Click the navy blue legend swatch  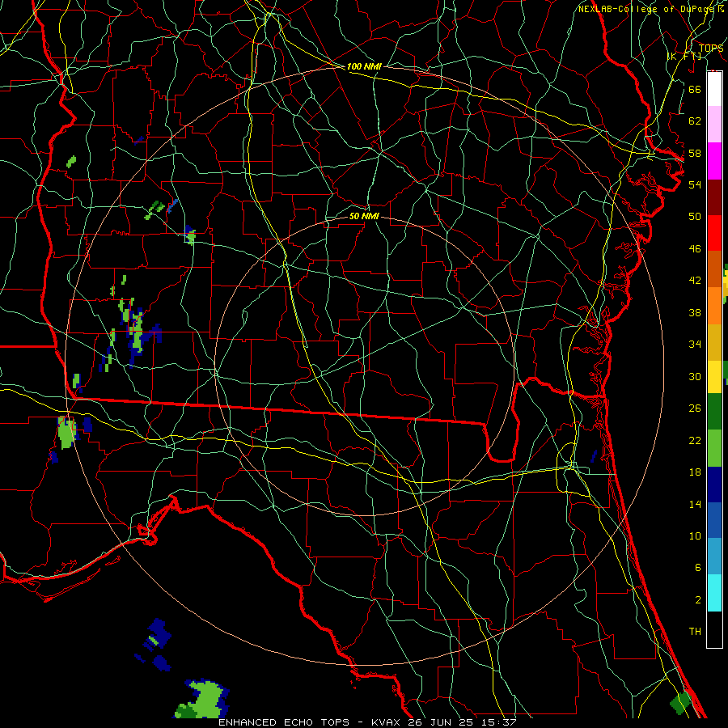click(714, 485)
